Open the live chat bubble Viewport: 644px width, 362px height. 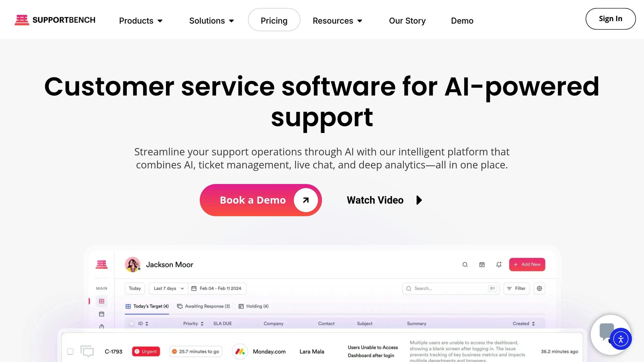pyautogui.click(x=607, y=331)
